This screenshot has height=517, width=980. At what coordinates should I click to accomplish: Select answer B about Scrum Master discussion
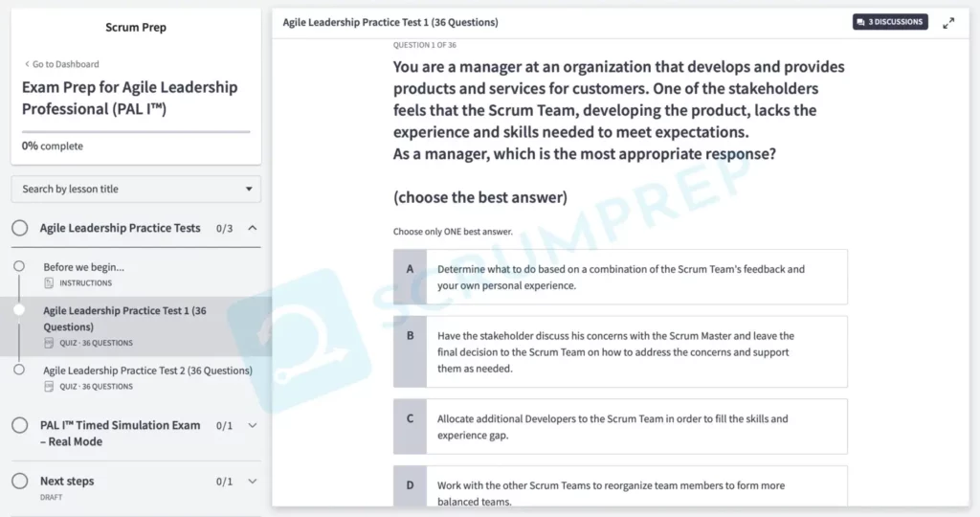(x=620, y=351)
